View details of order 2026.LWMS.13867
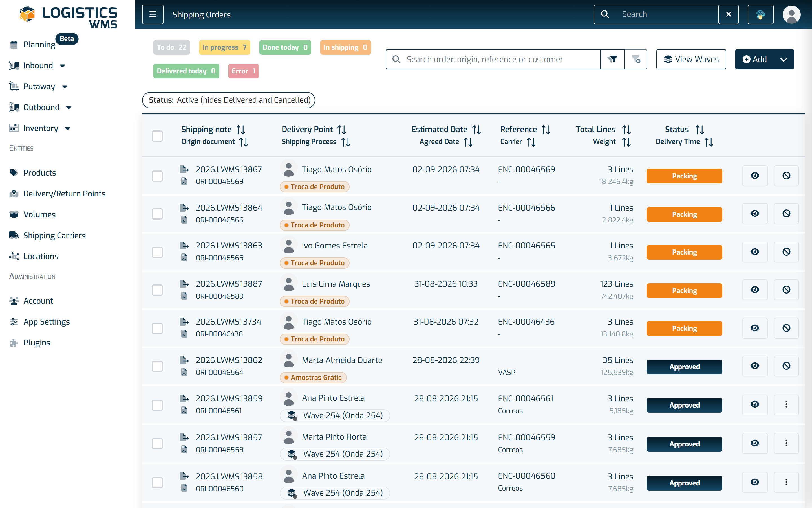This screenshot has width=812, height=508. [x=755, y=176]
